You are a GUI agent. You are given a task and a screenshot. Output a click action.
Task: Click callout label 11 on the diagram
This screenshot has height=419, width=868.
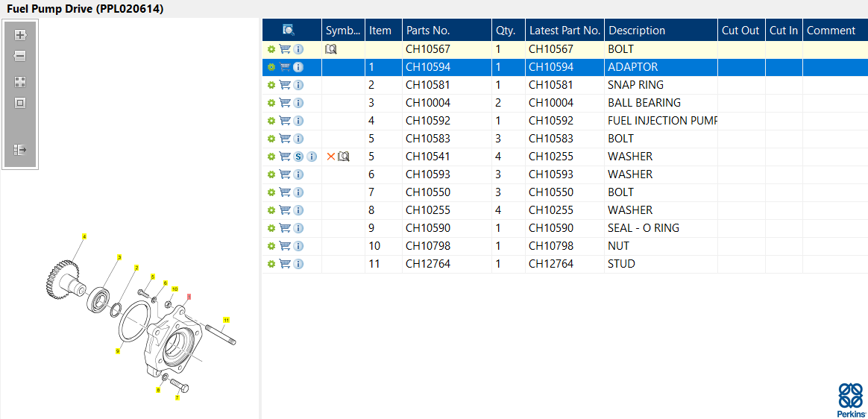point(226,320)
